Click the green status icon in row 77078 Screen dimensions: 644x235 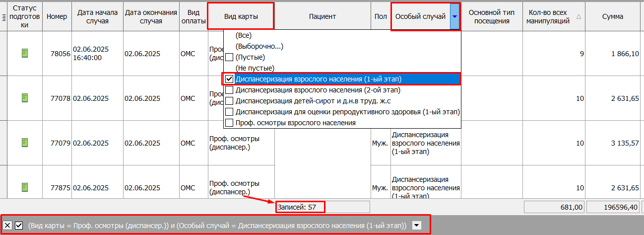[24, 98]
